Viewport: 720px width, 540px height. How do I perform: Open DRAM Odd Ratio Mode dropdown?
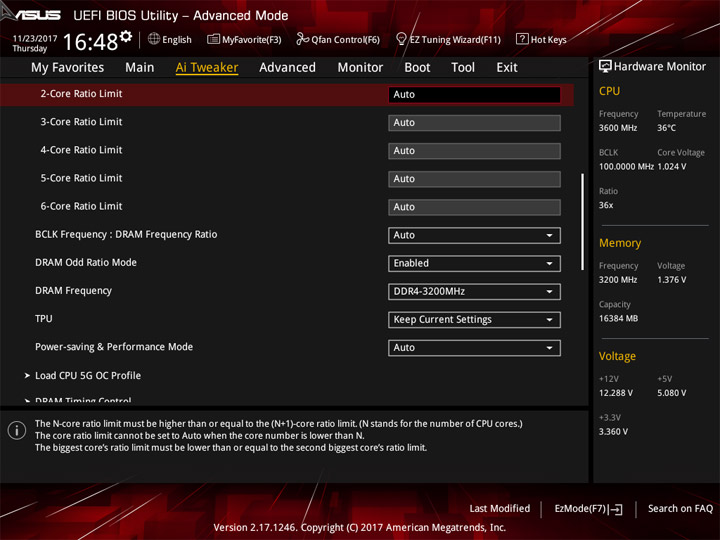point(474,264)
